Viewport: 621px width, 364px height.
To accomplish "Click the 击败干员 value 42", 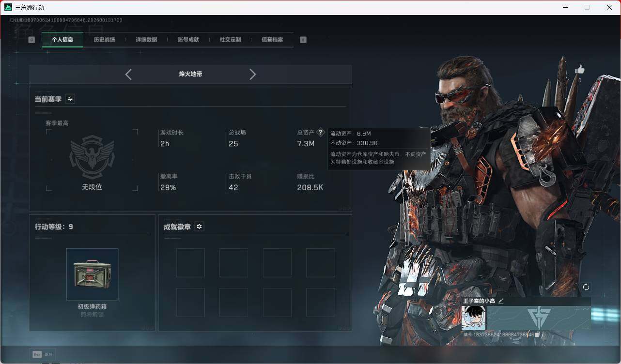I will pos(233,187).
